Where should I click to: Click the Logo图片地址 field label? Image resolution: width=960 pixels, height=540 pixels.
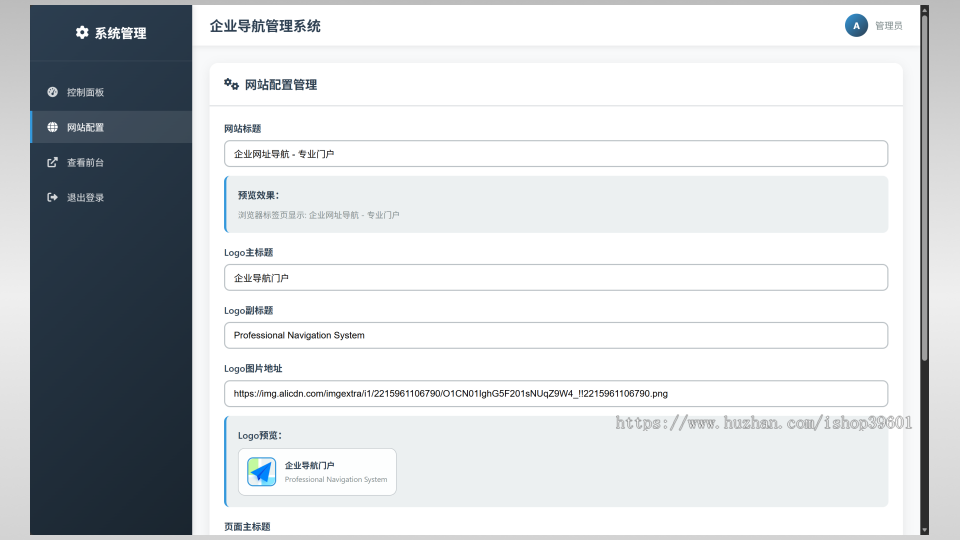[x=253, y=369]
